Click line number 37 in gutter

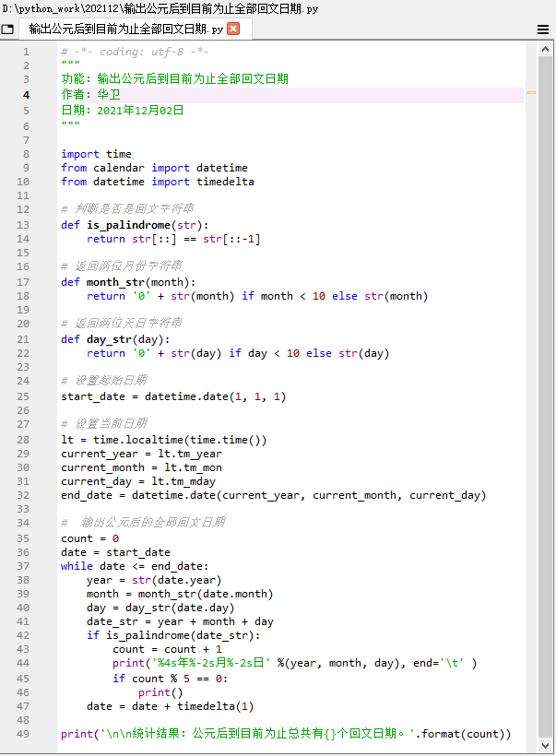click(23, 566)
